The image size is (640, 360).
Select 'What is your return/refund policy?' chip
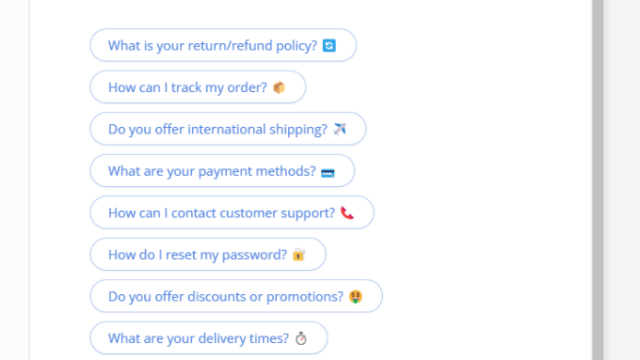(223, 45)
